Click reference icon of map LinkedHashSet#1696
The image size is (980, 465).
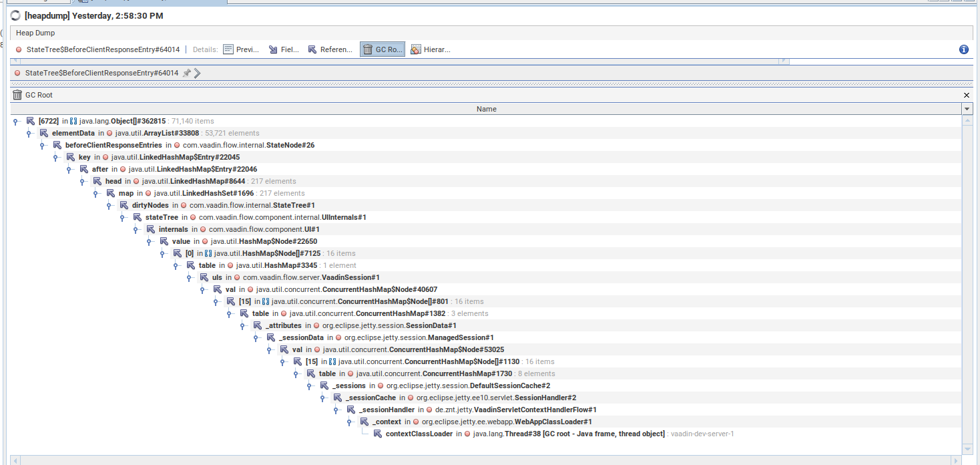tap(111, 193)
